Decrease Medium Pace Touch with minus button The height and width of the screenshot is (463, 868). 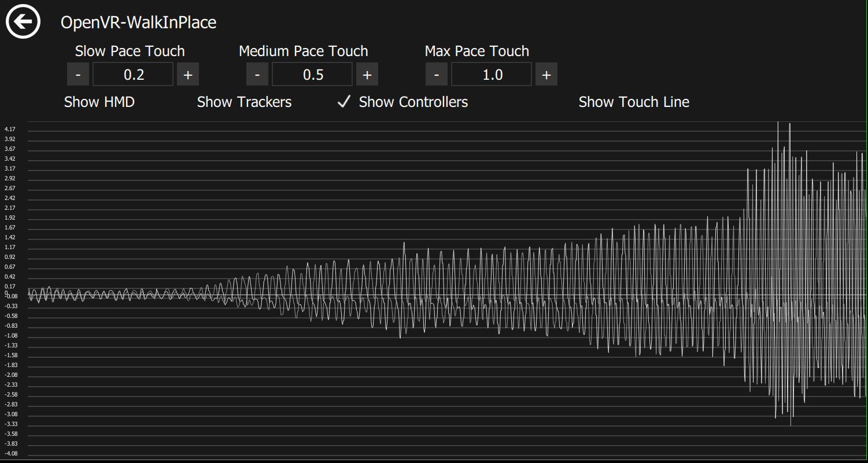click(257, 75)
